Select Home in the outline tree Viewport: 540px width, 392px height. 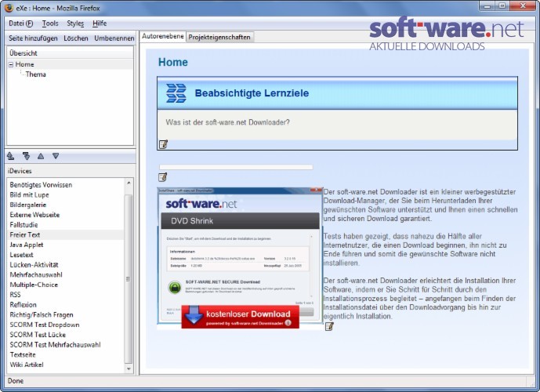pyautogui.click(x=24, y=64)
